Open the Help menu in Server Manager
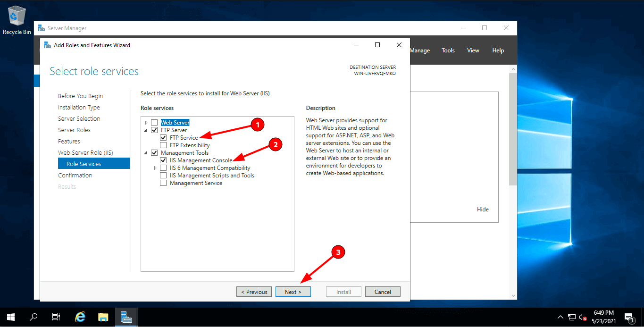This screenshot has width=644, height=327. pos(498,50)
